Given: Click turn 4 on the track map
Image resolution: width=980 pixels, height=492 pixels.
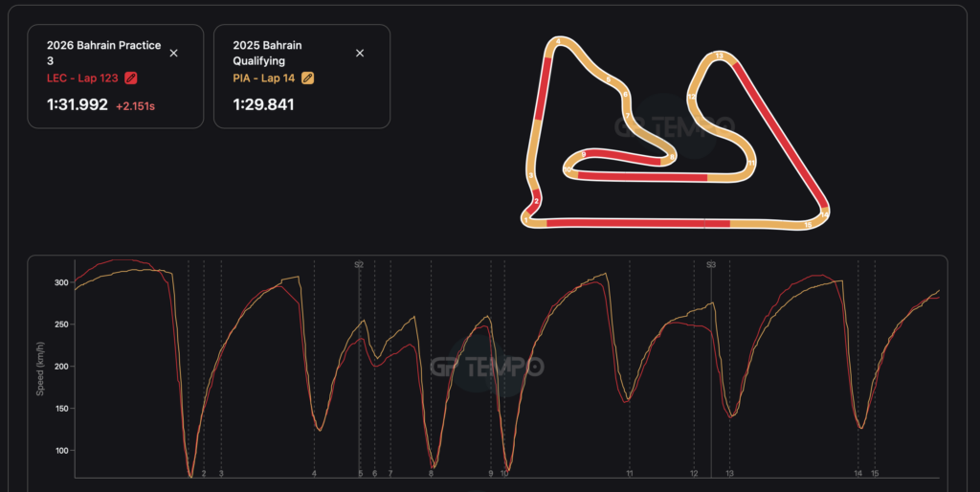Looking at the screenshot, I should (557, 42).
